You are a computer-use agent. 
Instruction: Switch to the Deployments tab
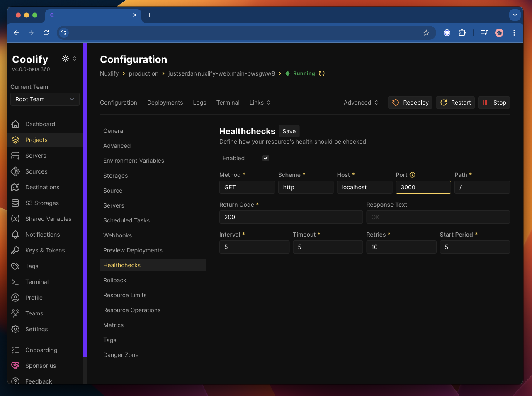pyautogui.click(x=165, y=103)
